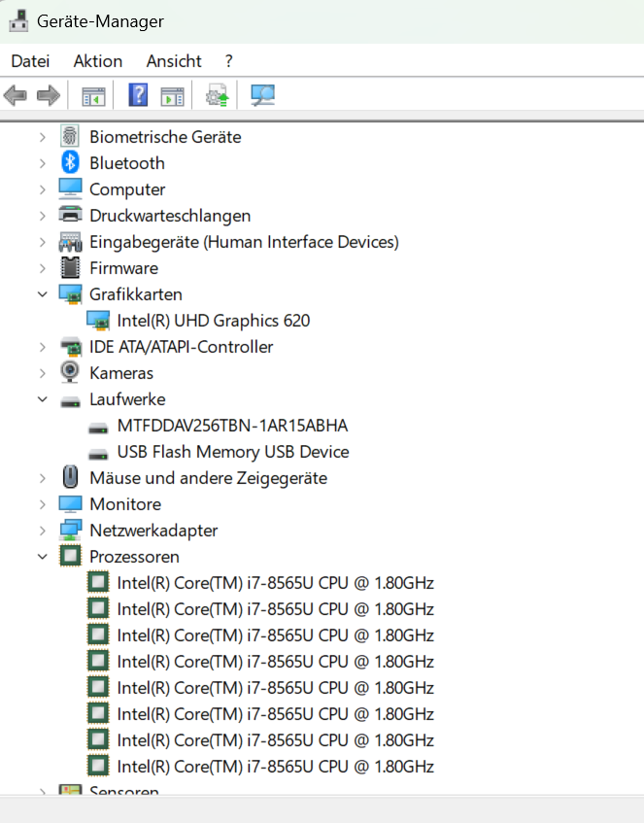This screenshot has width=644, height=823.
Task: Collapse the Grafikkarten node
Action: click(x=43, y=294)
